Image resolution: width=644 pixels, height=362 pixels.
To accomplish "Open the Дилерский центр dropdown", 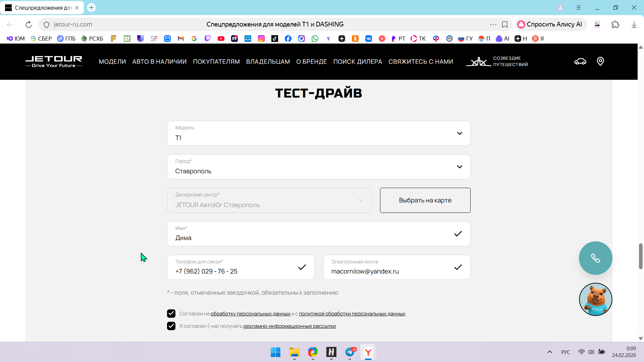I will [x=269, y=200].
